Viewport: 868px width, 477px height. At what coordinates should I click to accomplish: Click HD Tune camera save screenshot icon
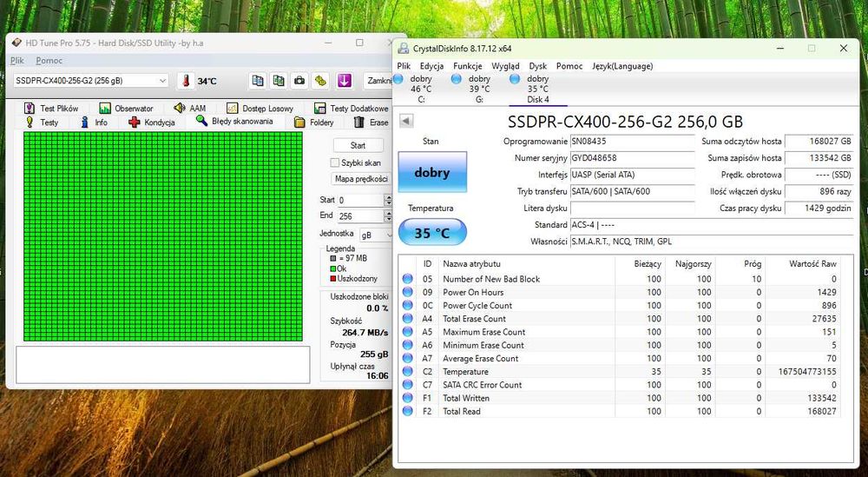coord(299,80)
